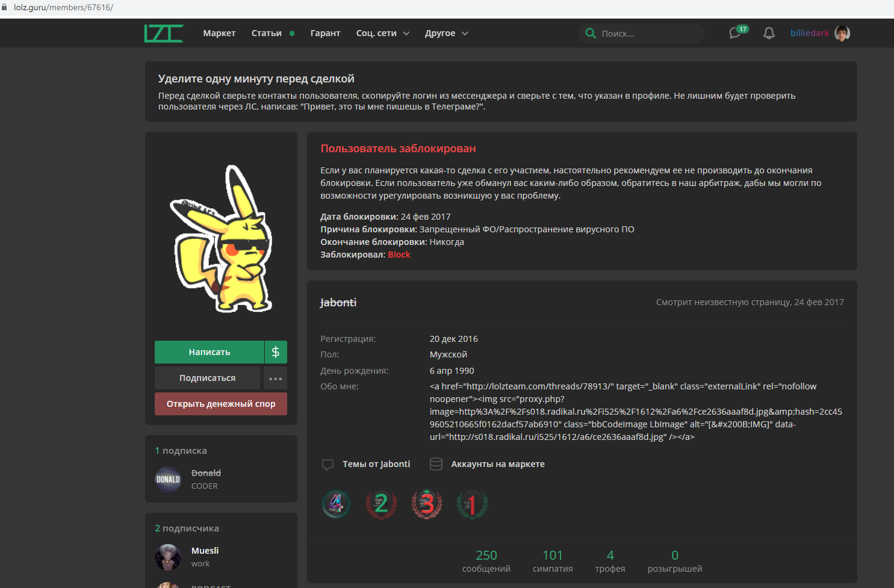The image size is (894, 588).
Task: Open the 250 сообщений counter
Action: point(486,560)
